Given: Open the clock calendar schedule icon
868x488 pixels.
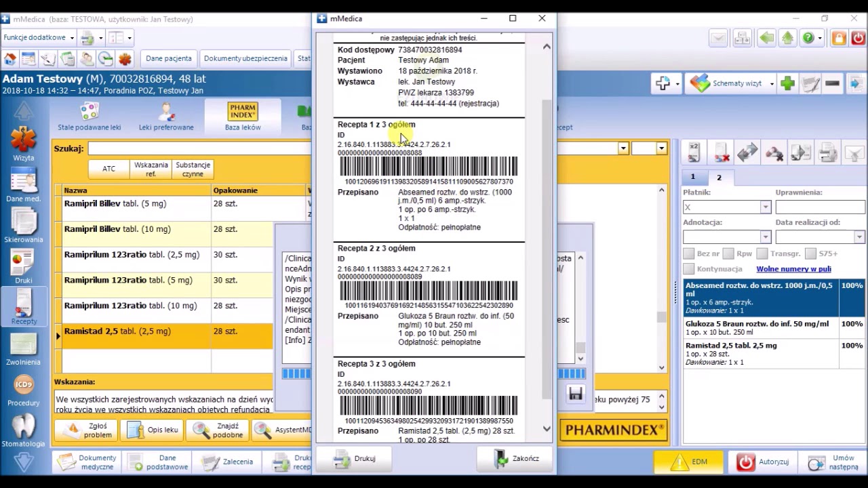Looking at the screenshot, I should (106, 59).
